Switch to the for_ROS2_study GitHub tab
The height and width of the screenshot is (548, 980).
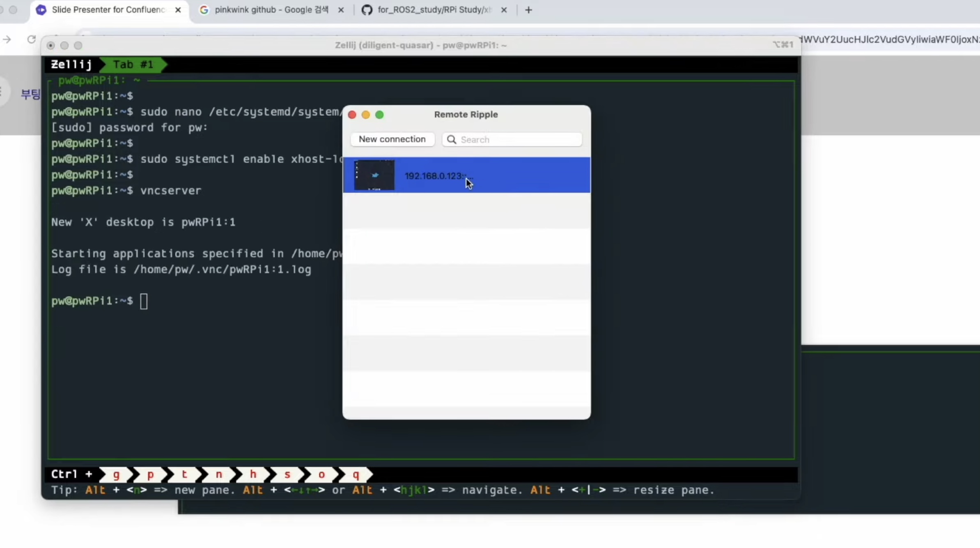(x=434, y=10)
